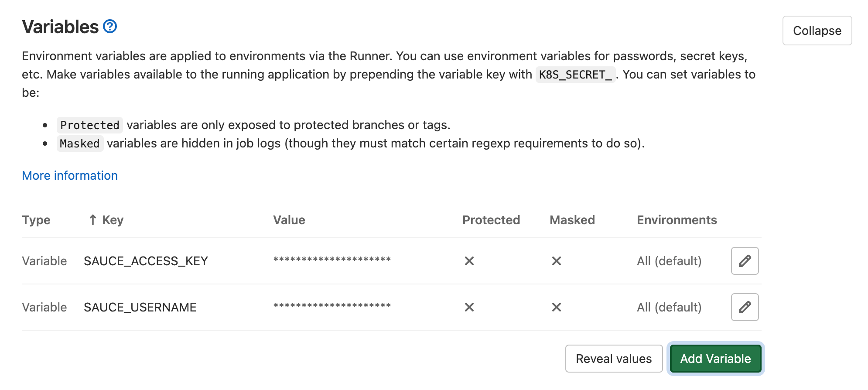Select the Masked column header
The width and height of the screenshot is (868, 390).
tap(572, 219)
